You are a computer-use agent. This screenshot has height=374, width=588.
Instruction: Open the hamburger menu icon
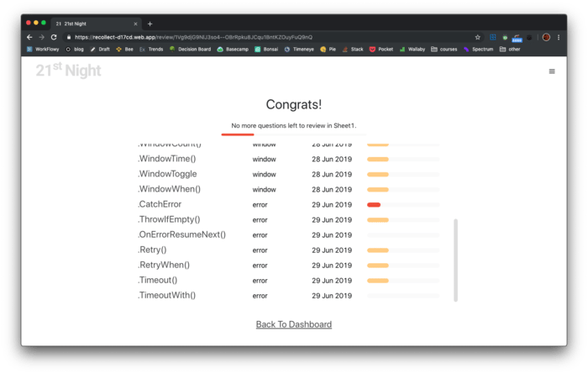click(x=552, y=71)
